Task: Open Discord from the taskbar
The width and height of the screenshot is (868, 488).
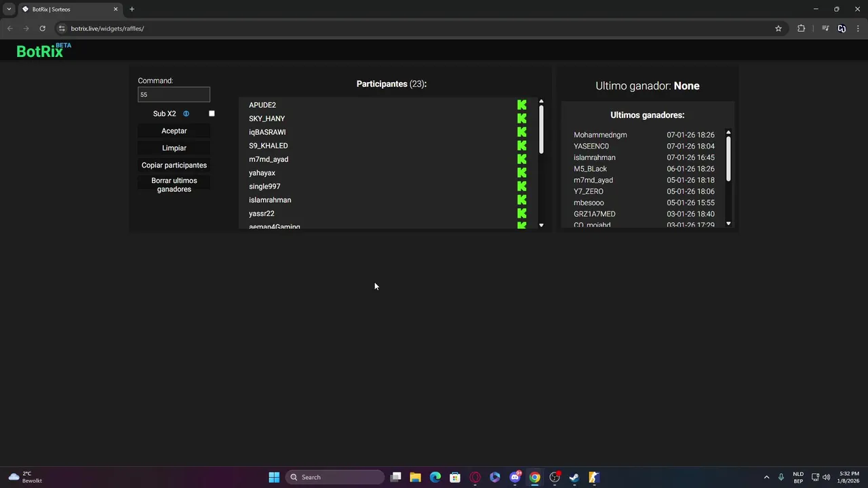Action: tap(515, 477)
